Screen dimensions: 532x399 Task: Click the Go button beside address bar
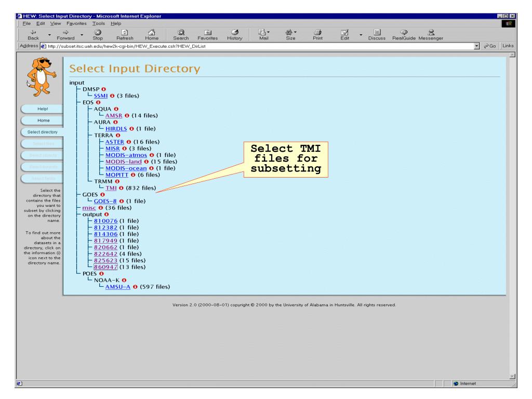(490, 46)
